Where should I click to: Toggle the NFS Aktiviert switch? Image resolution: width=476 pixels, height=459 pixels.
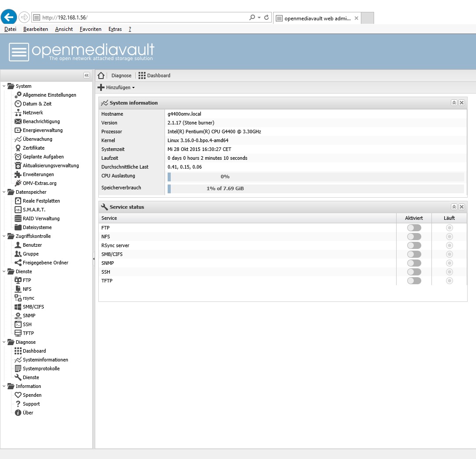[414, 236]
